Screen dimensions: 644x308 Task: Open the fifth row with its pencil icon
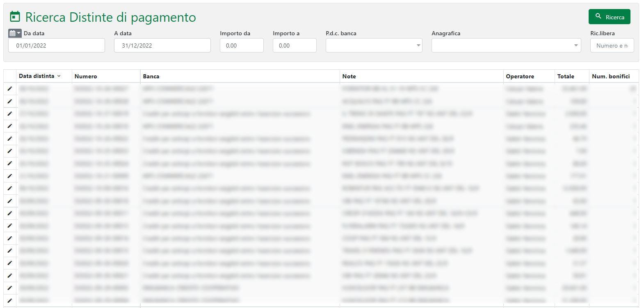tap(10, 139)
